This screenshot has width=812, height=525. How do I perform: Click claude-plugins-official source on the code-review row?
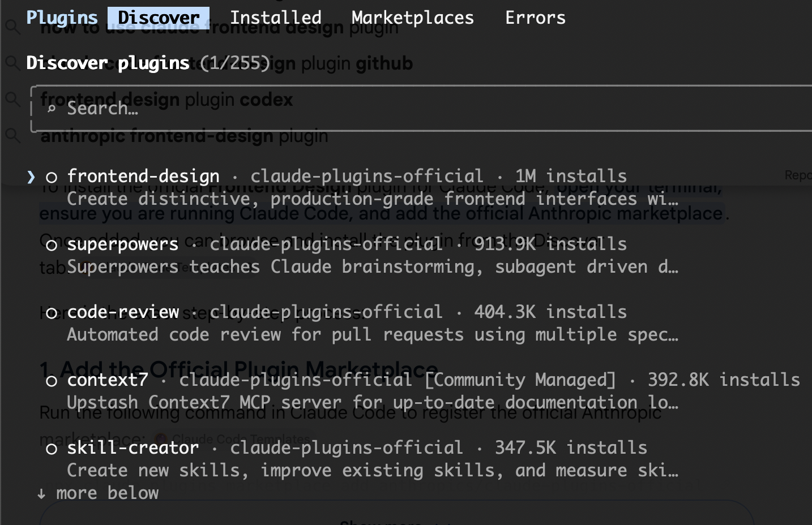click(x=326, y=312)
